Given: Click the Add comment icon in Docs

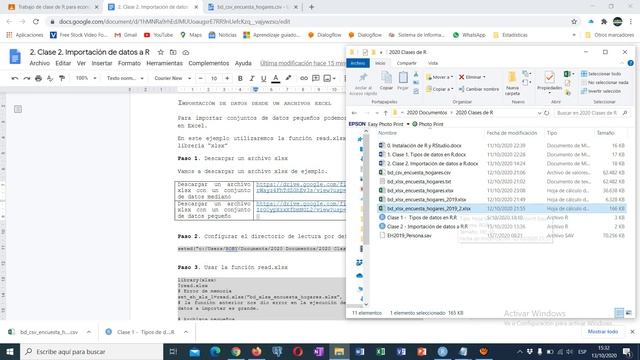Looking at the screenshot, I should click(x=316, y=78).
